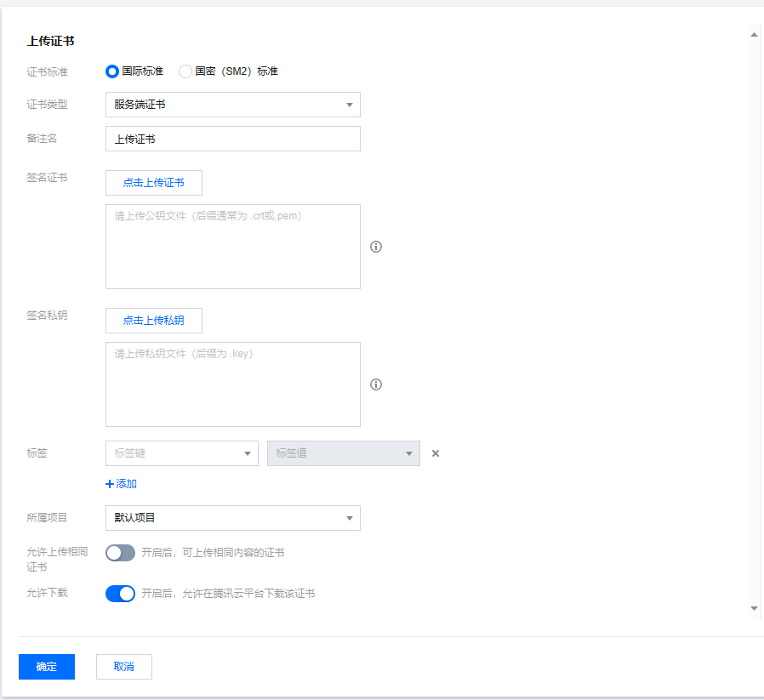Image resolution: width=764 pixels, height=700 pixels.
Task: Select 国际标准 radio button
Action: 112,71
